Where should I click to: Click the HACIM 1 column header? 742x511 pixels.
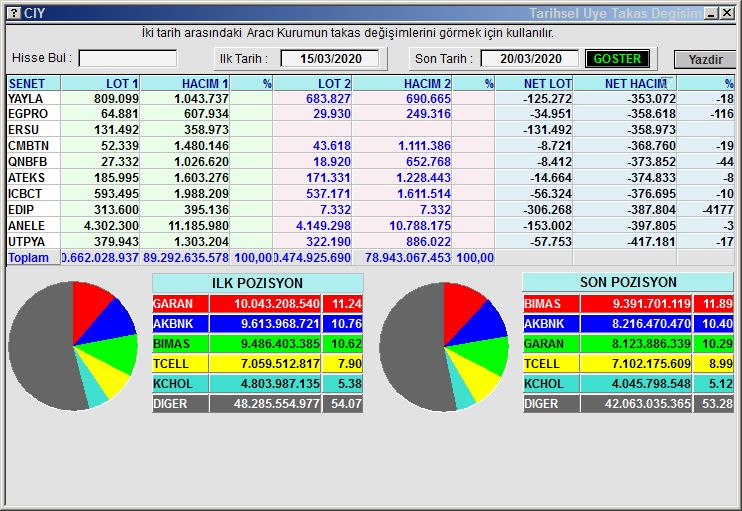coord(185,84)
